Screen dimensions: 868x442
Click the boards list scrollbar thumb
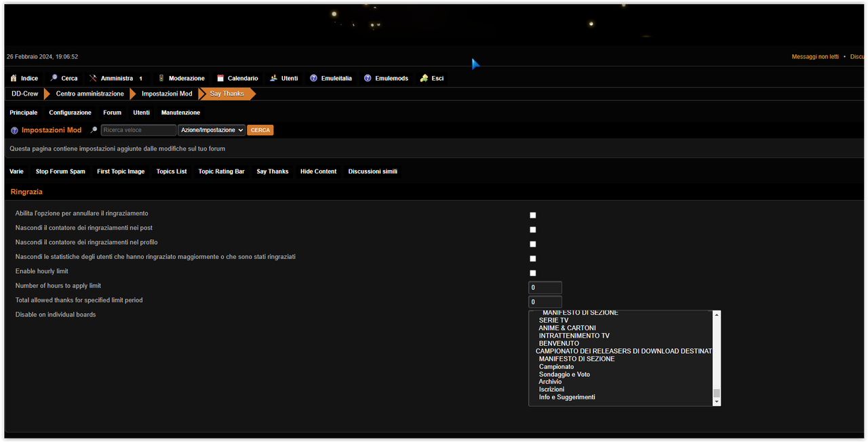click(x=716, y=393)
